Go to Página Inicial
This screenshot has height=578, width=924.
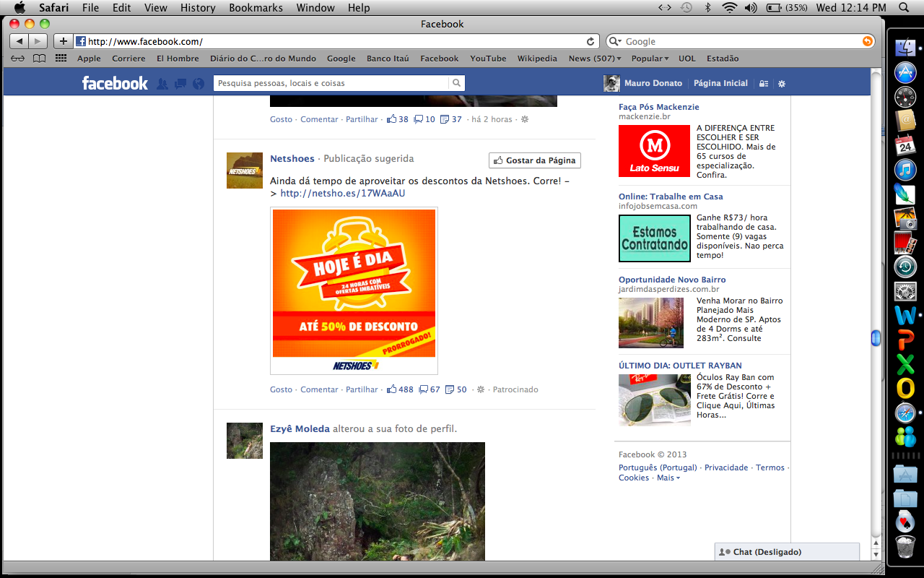pyautogui.click(x=720, y=83)
